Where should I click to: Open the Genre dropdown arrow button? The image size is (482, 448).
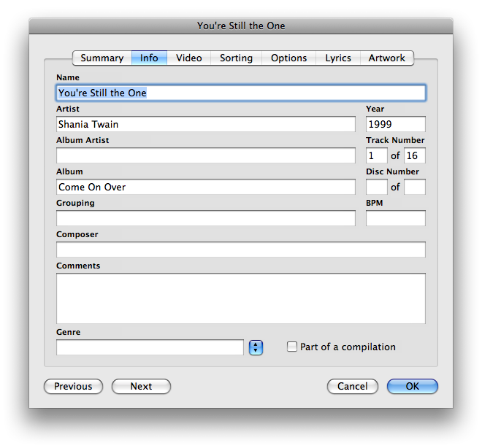[x=256, y=347]
